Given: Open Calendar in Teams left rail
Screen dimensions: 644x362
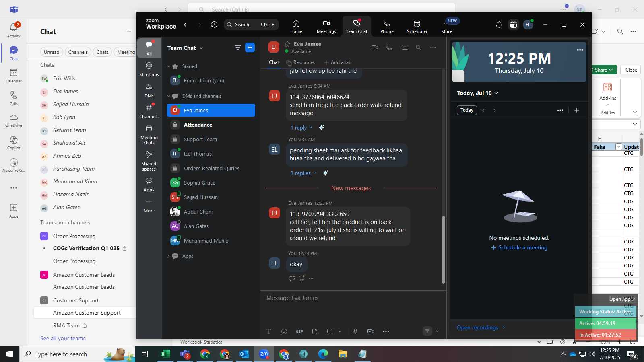Looking at the screenshot, I should (14, 76).
